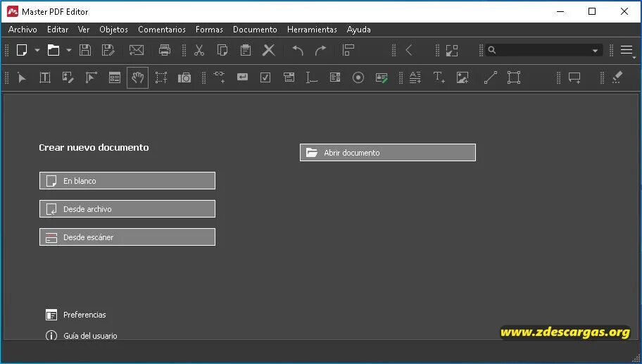The image size is (642, 364).
Task: Open the Objetos menu
Action: pyautogui.click(x=113, y=30)
